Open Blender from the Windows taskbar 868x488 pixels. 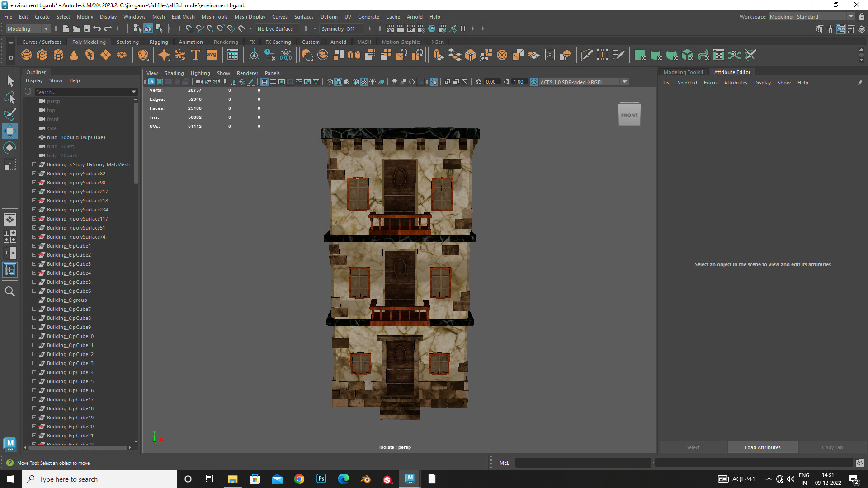365,479
